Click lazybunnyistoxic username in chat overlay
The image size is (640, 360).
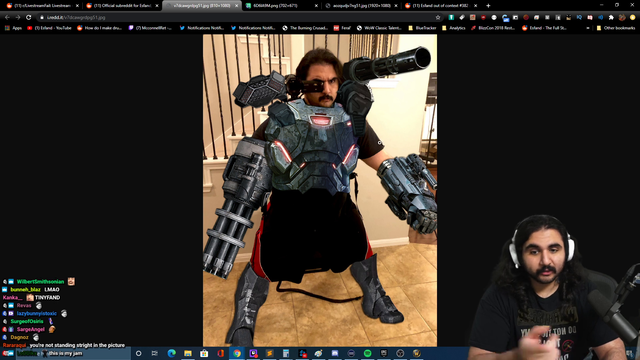pos(37,313)
